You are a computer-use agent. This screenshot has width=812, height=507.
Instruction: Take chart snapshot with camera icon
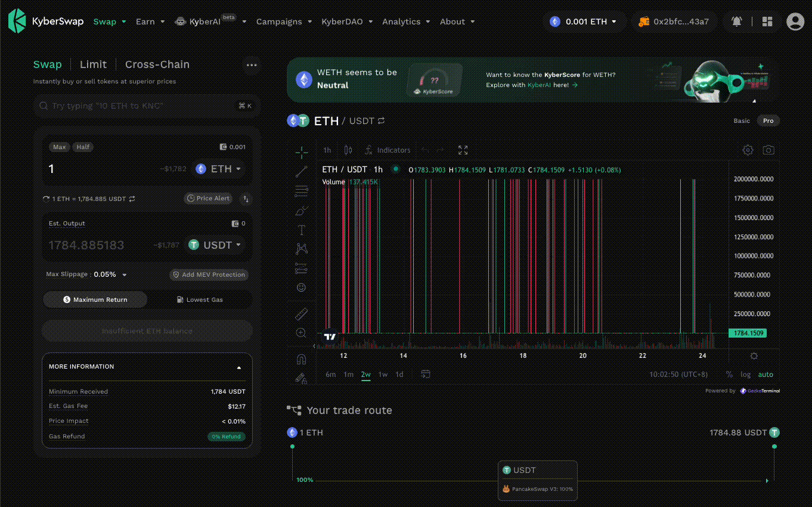pyautogui.click(x=768, y=150)
